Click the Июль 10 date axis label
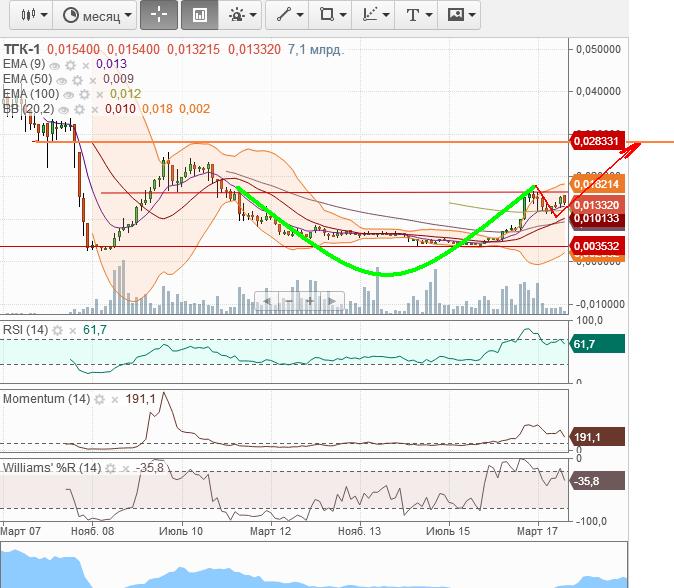Screen dimensions: 674x588 coord(181,531)
